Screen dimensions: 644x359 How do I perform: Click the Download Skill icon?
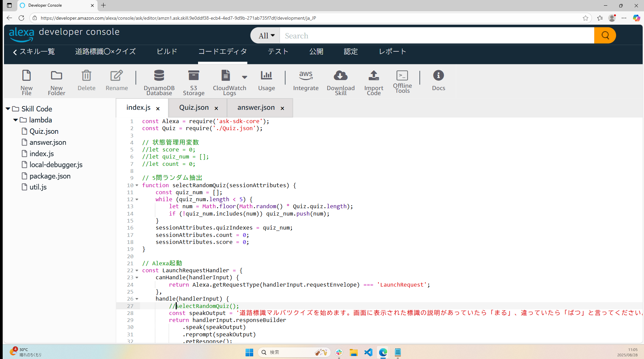pyautogui.click(x=340, y=76)
